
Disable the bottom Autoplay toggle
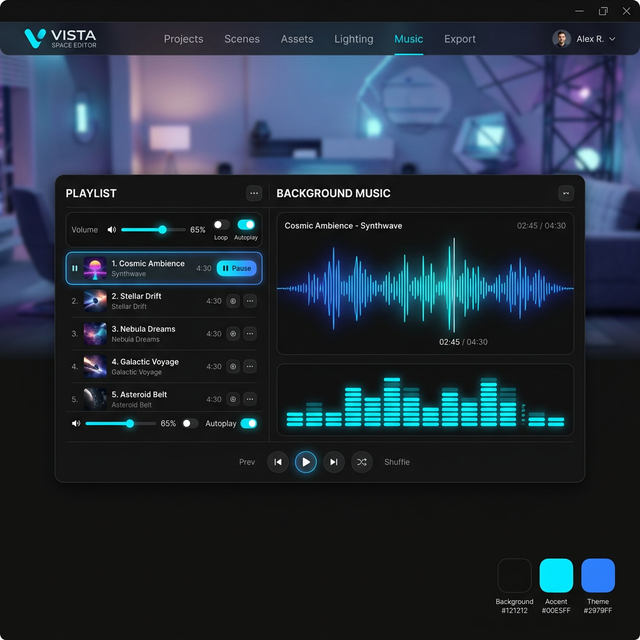click(249, 423)
